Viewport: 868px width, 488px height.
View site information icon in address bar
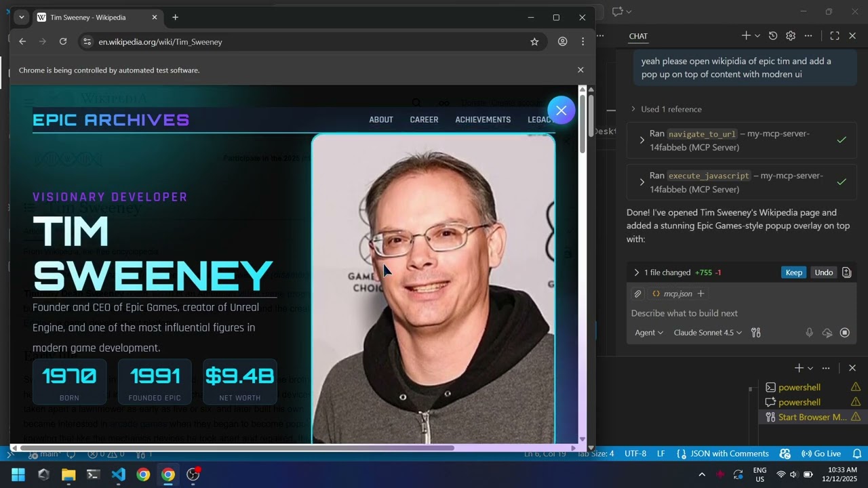[87, 41]
